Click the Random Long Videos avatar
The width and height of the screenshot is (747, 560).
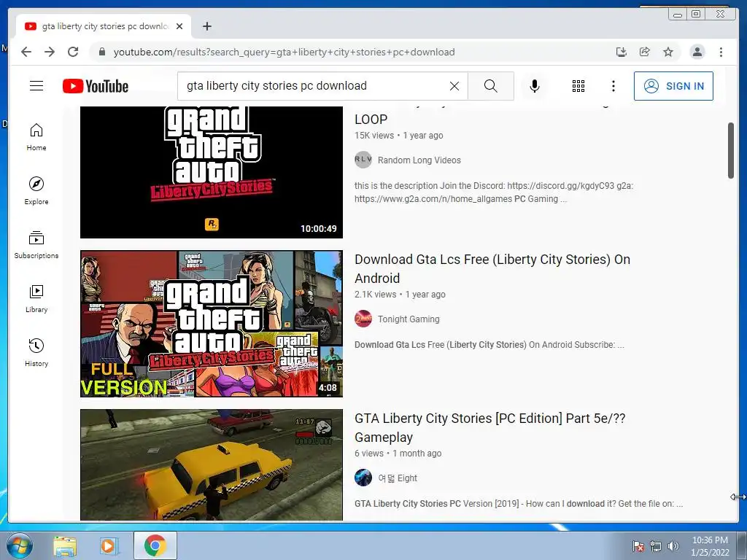tap(363, 160)
